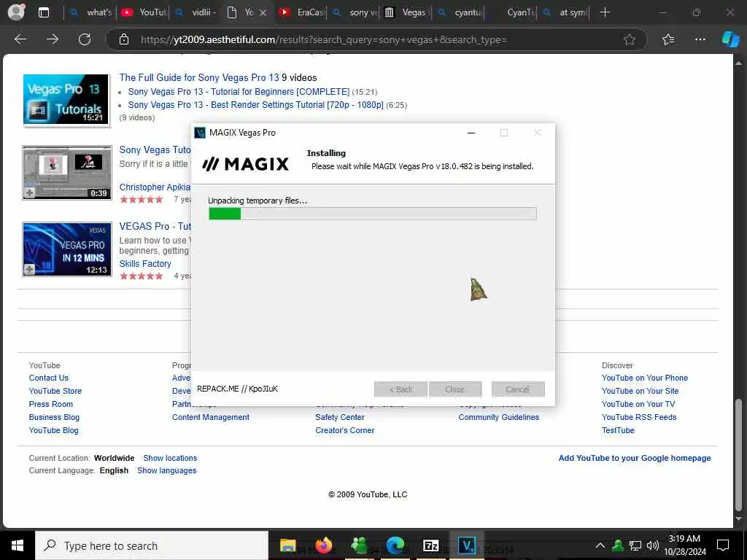The image size is (747, 560).
Task: Open the Content Management footer link
Action: click(x=211, y=417)
